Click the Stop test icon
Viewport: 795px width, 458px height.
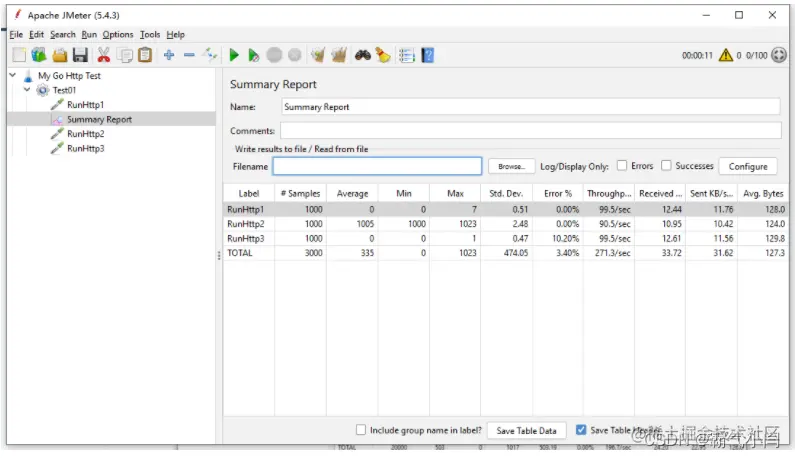274,55
